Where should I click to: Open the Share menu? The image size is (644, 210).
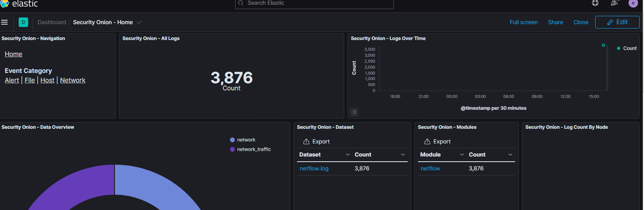556,22
